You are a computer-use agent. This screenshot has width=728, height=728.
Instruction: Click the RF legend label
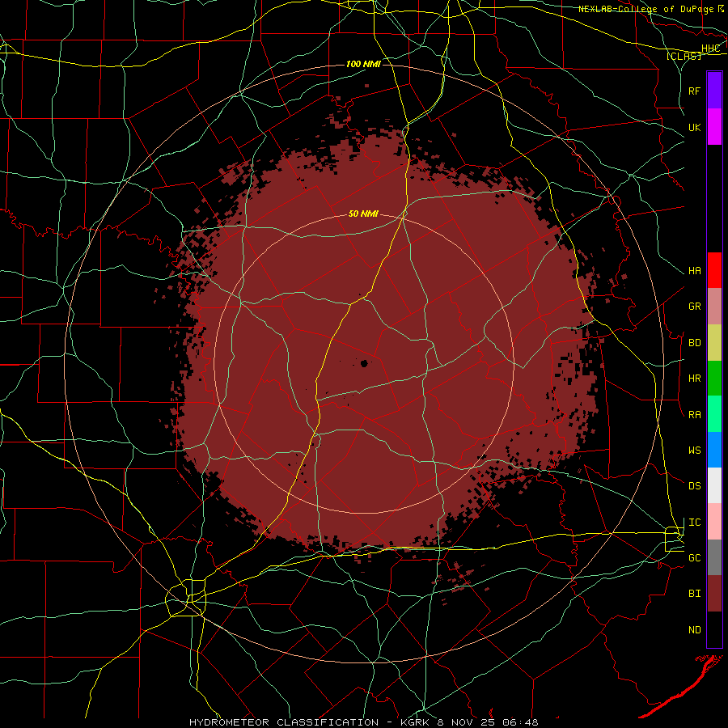point(695,91)
